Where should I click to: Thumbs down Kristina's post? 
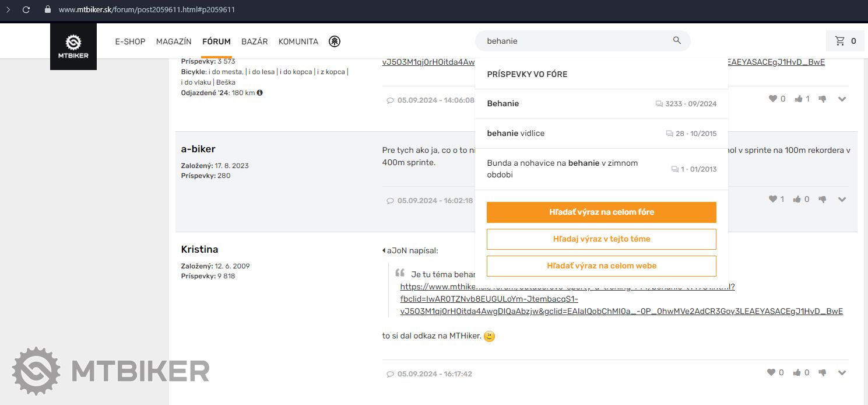[x=823, y=372]
